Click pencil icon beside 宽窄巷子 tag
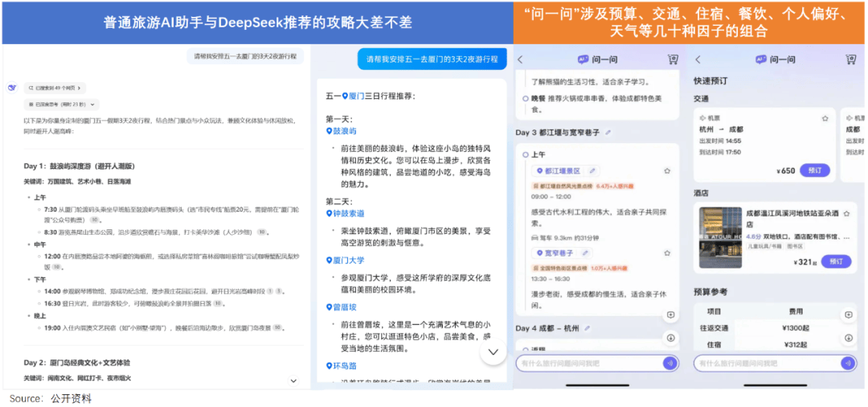This screenshot has height=407, width=868. tap(583, 253)
